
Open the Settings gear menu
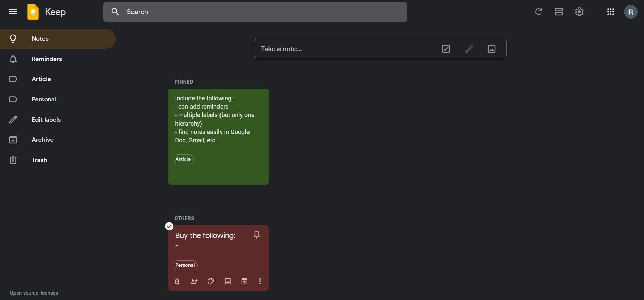point(579,12)
